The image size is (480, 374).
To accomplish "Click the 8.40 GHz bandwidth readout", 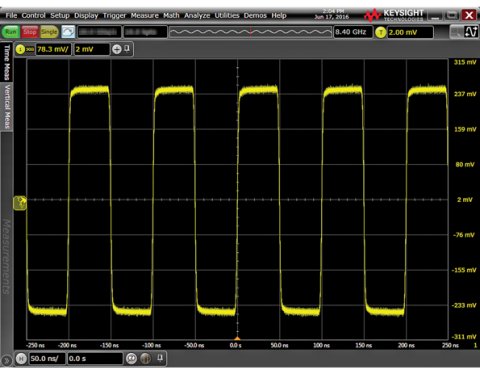I will pyautogui.click(x=353, y=32).
